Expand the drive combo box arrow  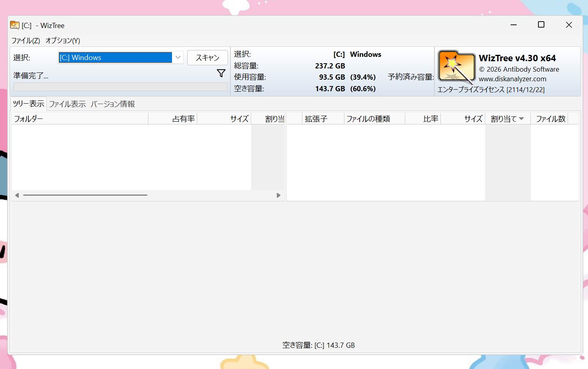(x=178, y=57)
